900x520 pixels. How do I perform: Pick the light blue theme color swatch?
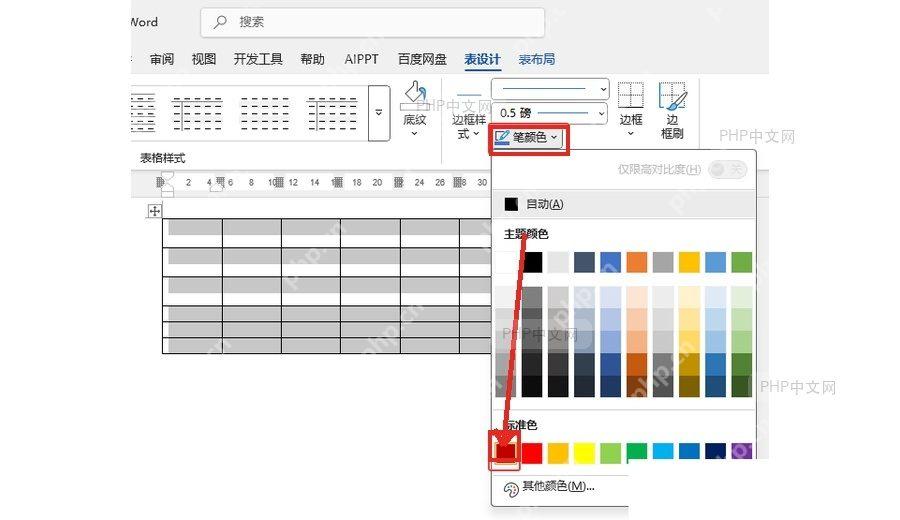tap(715, 262)
